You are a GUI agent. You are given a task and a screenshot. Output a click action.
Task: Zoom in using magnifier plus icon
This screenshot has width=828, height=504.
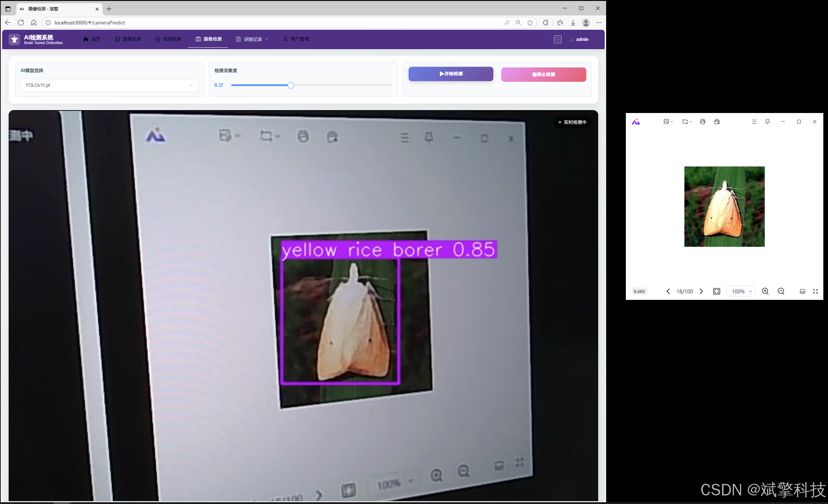[765, 291]
